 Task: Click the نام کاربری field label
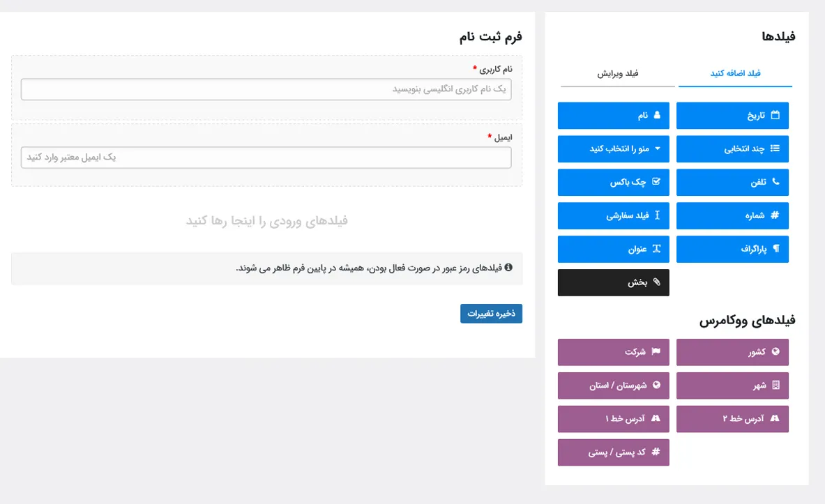click(x=496, y=69)
